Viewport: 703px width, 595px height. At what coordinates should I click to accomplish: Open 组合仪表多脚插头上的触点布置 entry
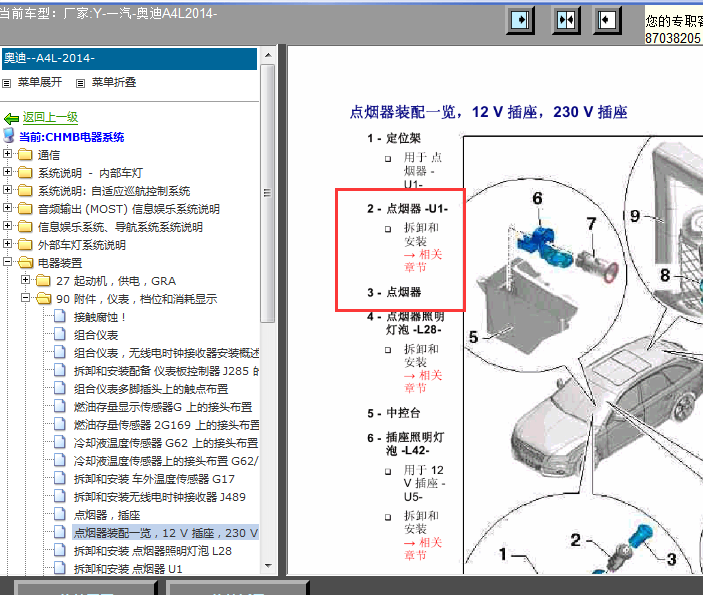151,389
